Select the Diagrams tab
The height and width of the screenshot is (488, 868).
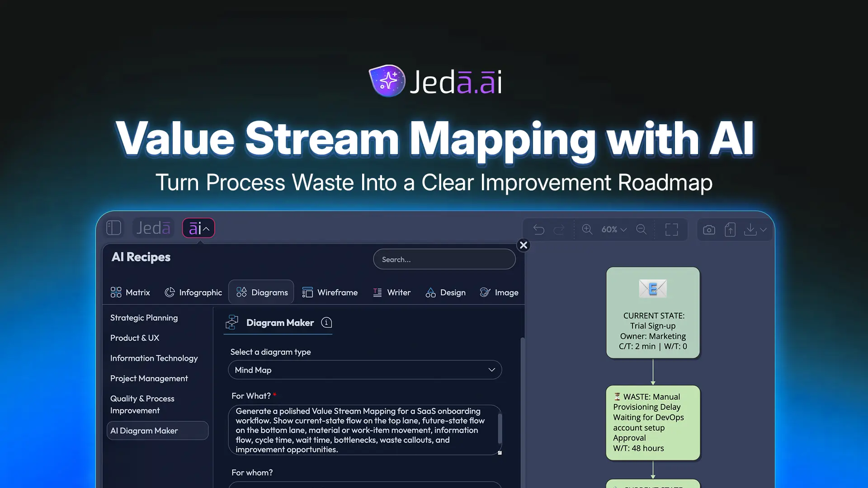261,292
